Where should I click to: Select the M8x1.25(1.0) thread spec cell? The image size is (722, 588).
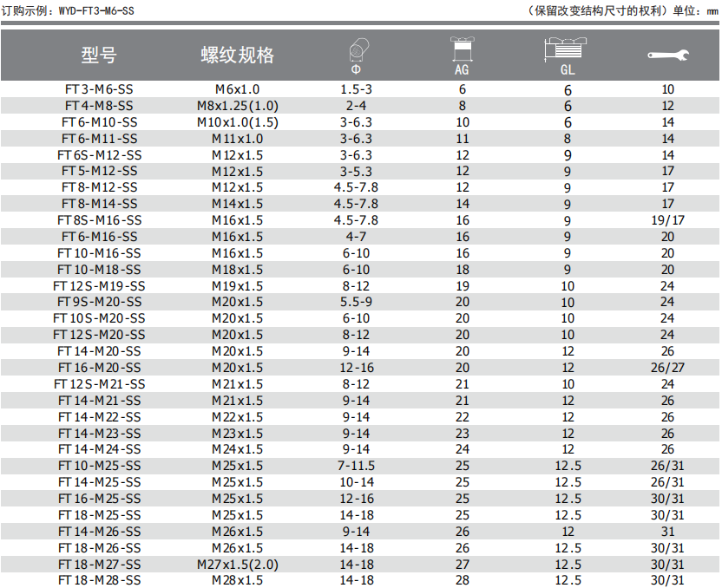tap(237, 106)
